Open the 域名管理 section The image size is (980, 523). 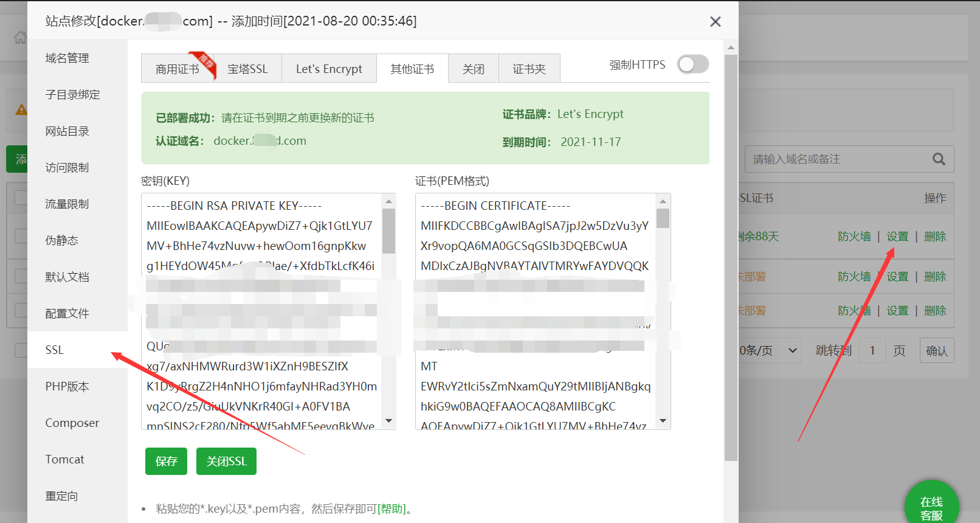(67, 58)
